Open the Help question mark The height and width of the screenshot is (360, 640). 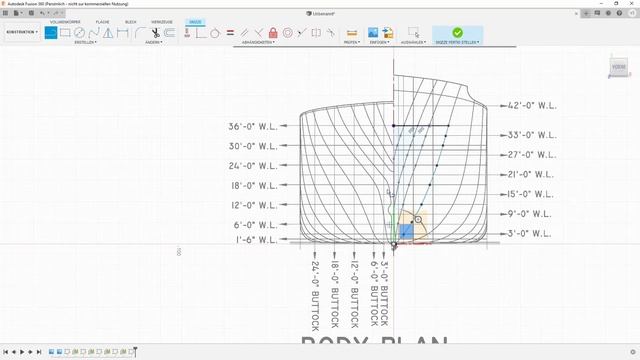(x=619, y=13)
